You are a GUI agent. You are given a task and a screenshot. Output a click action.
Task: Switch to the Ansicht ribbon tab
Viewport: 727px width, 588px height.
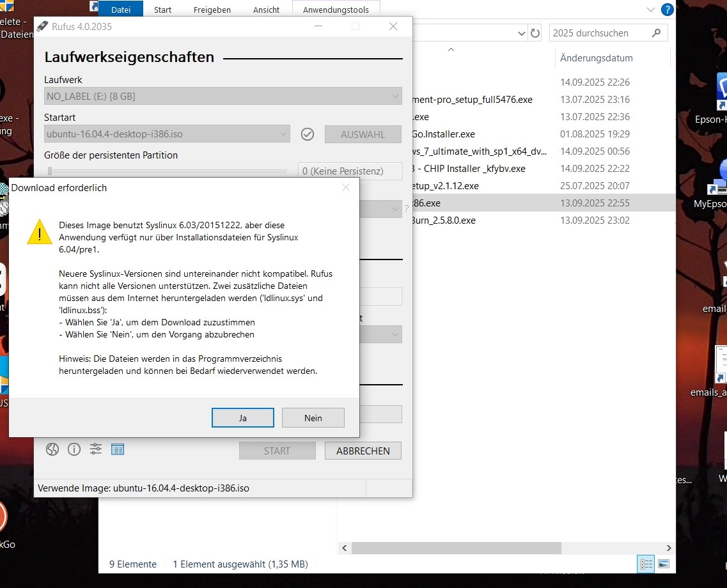click(x=266, y=9)
